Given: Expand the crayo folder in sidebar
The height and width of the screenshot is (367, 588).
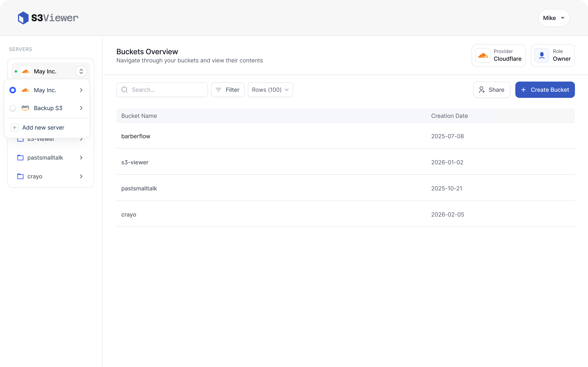Looking at the screenshot, I should pyautogui.click(x=81, y=176).
